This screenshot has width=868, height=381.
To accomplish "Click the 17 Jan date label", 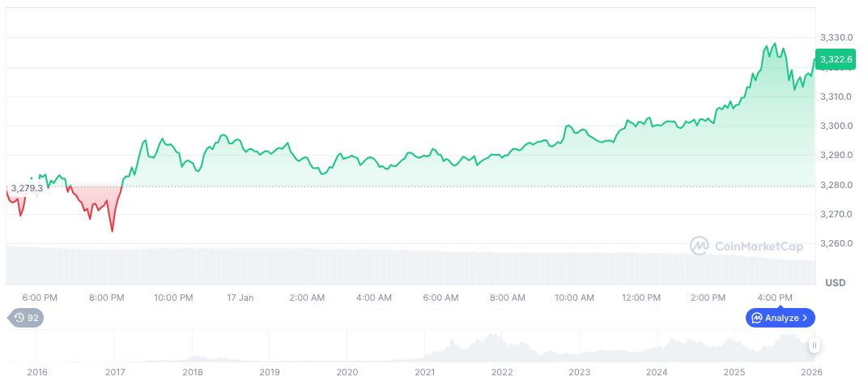I will [240, 298].
